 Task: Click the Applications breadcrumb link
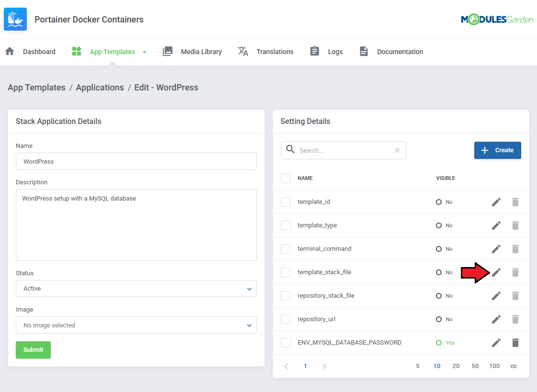click(100, 88)
